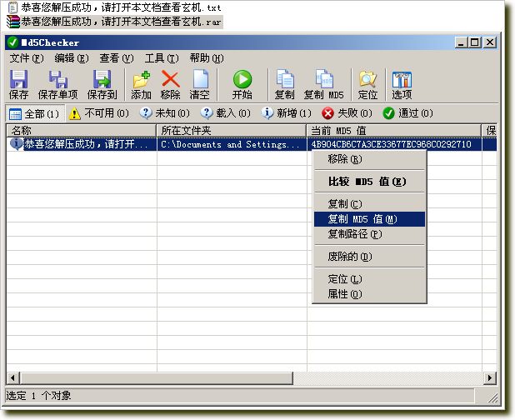Screen dimensions: 515x420
Task: Click the info icon in the file row
Action: pos(16,143)
